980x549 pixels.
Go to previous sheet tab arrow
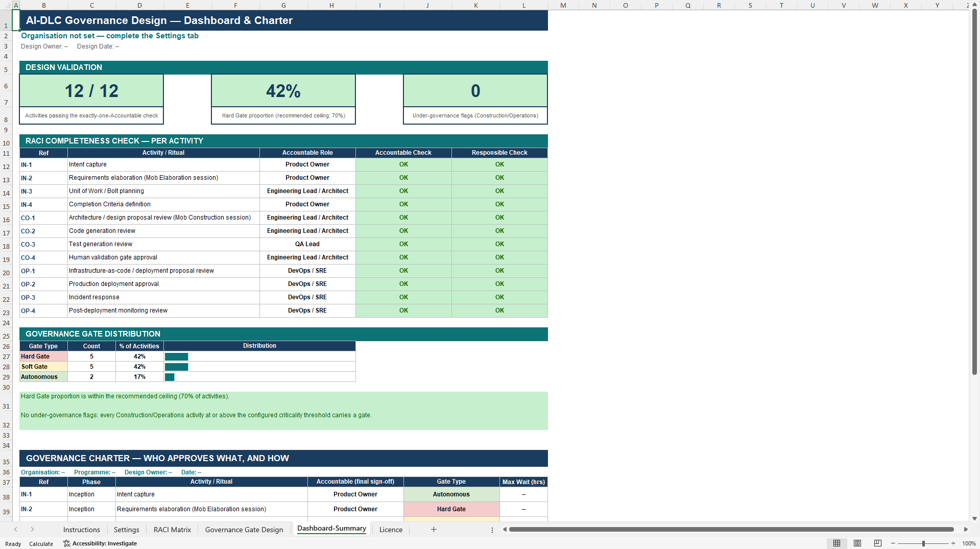(x=16, y=530)
